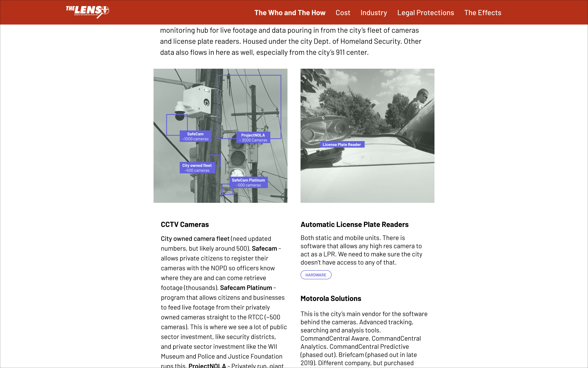
Task: Click the HARDWARE tag button
Action: tap(316, 275)
